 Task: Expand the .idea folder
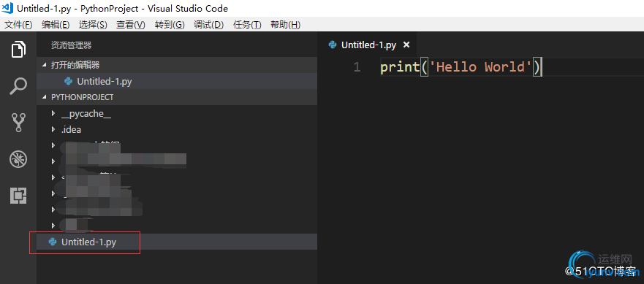pyautogui.click(x=53, y=129)
